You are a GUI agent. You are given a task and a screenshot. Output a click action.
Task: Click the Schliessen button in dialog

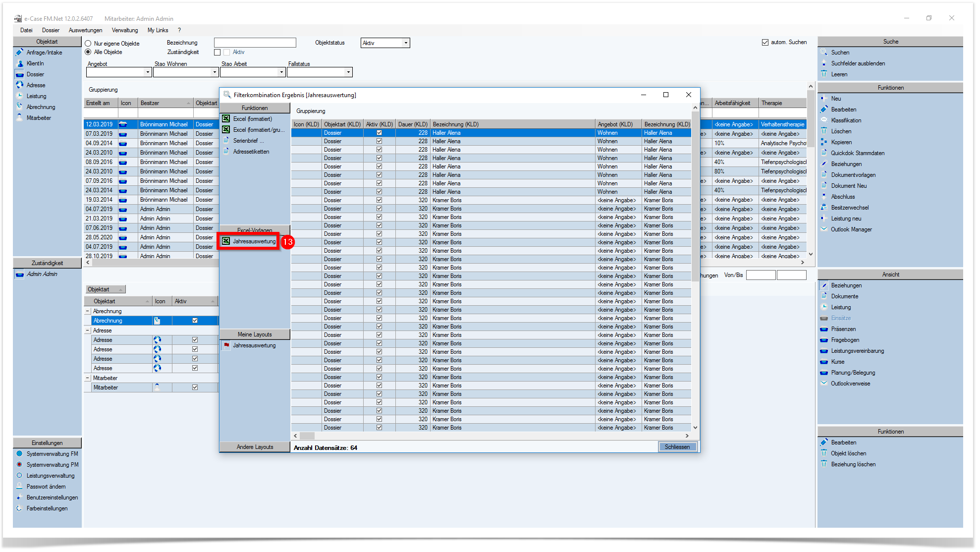677,447
